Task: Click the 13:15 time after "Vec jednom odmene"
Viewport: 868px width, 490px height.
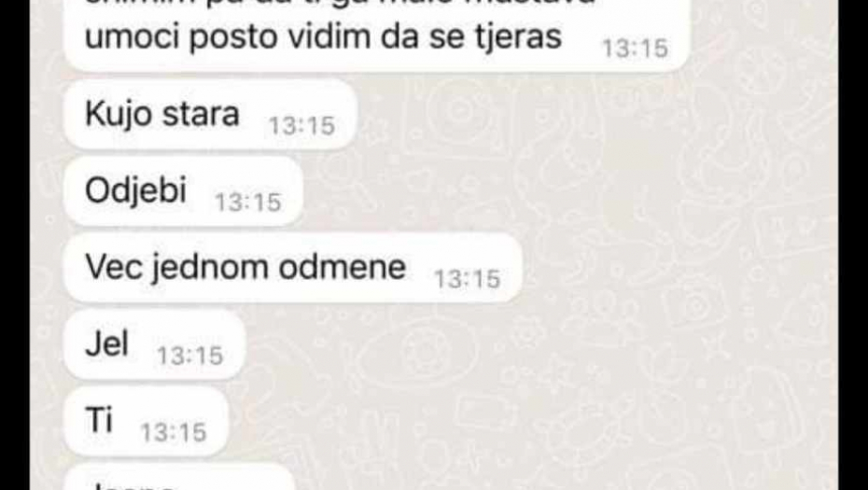Action: coord(467,279)
